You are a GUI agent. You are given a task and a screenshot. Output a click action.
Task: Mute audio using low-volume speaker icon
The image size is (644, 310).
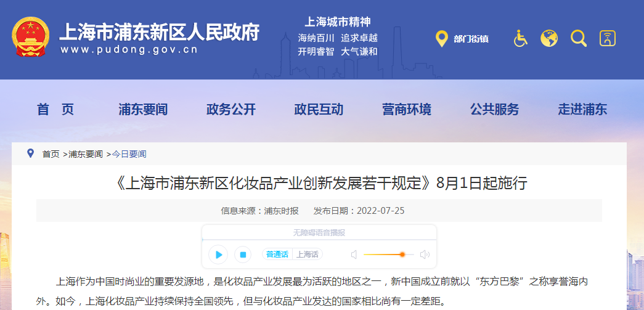click(354, 255)
